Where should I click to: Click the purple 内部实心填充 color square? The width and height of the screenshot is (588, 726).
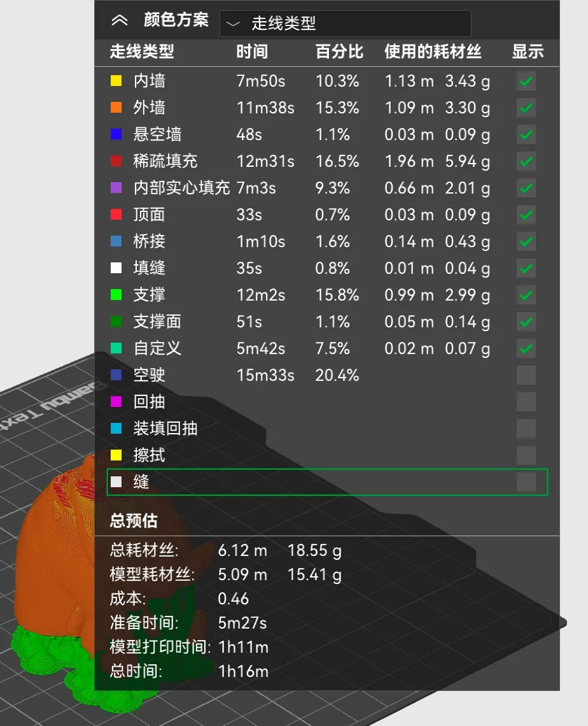(116, 188)
